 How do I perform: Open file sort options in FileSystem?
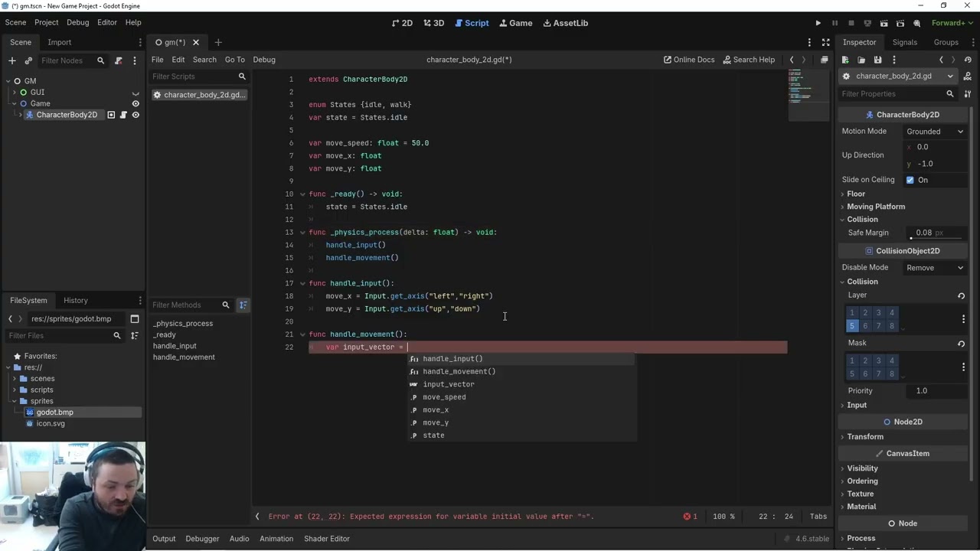point(135,336)
